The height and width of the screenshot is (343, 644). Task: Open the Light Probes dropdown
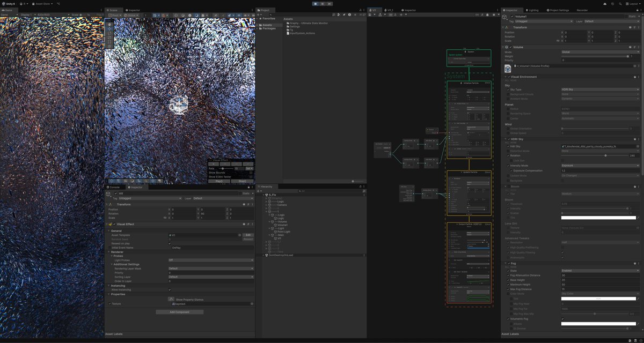[211, 260]
